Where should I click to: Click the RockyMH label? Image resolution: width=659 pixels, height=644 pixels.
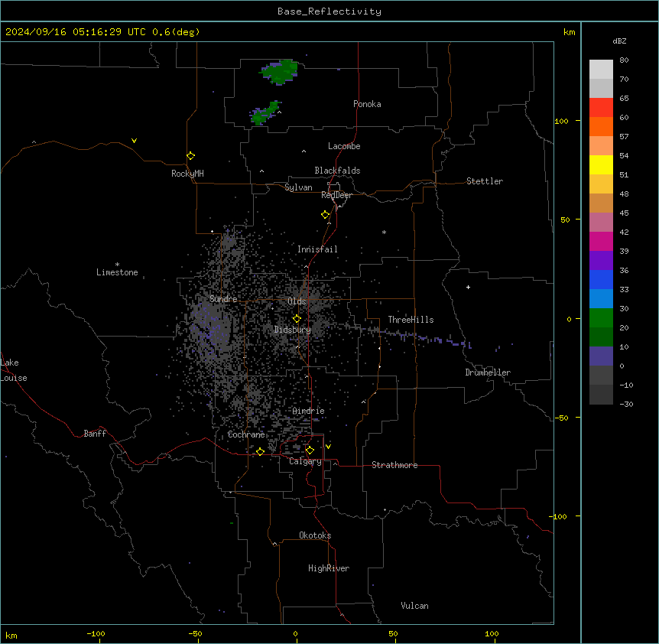click(187, 174)
